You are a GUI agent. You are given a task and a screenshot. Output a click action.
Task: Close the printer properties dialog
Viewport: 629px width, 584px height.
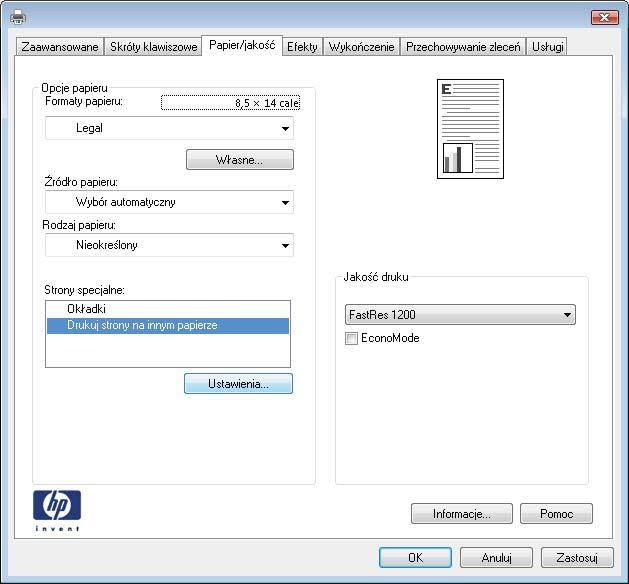(x=604, y=17)
